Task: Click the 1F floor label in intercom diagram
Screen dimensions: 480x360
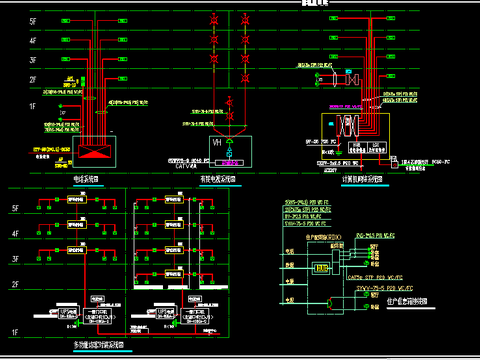Action: pos(15,332)
